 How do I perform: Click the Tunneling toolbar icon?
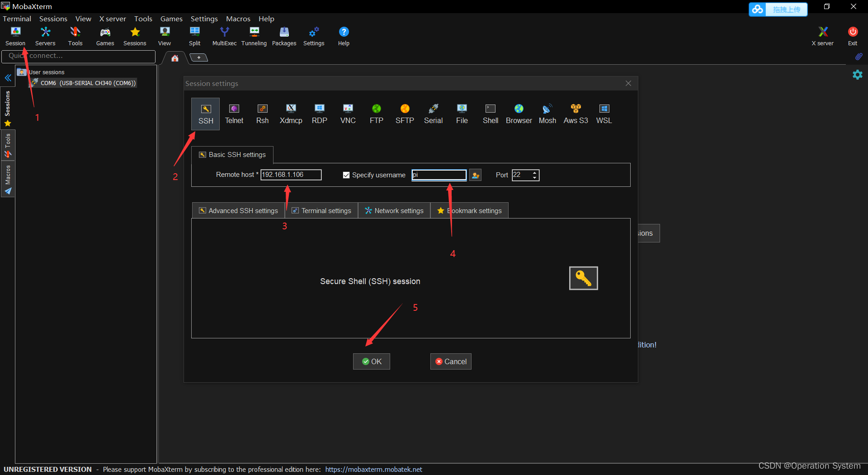point(254,36)
